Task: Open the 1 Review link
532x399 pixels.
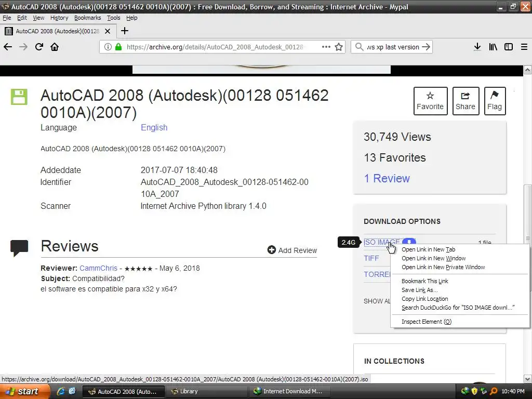Action: point(387,178)
